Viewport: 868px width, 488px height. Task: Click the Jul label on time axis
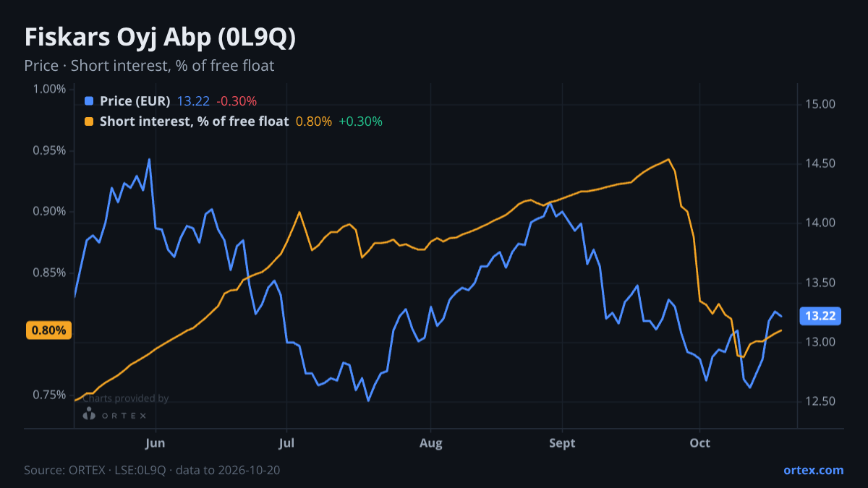pyautogui.click(x=287, y=443)
